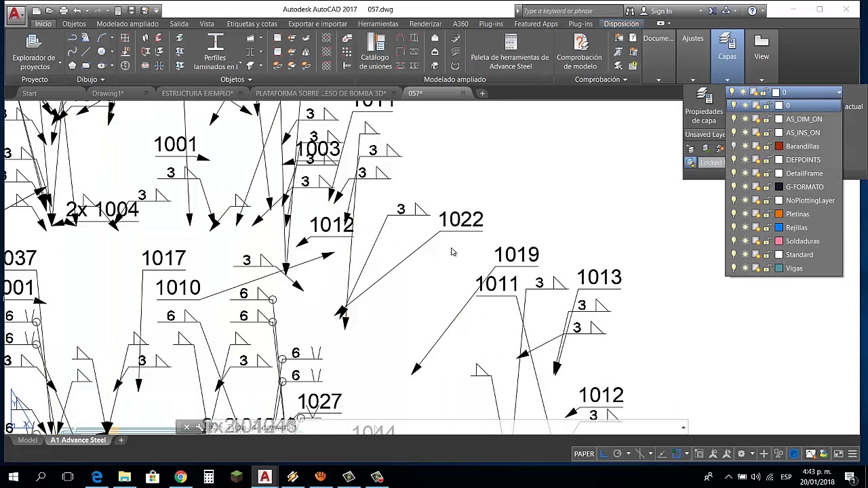Open the Explorador de proyectos tool

[34, 52]
